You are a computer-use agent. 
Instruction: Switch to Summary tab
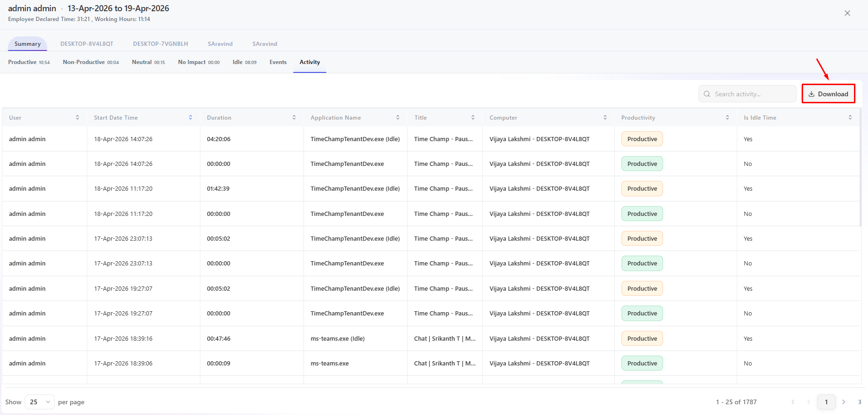pyautogui.click(x=28, y=44)
